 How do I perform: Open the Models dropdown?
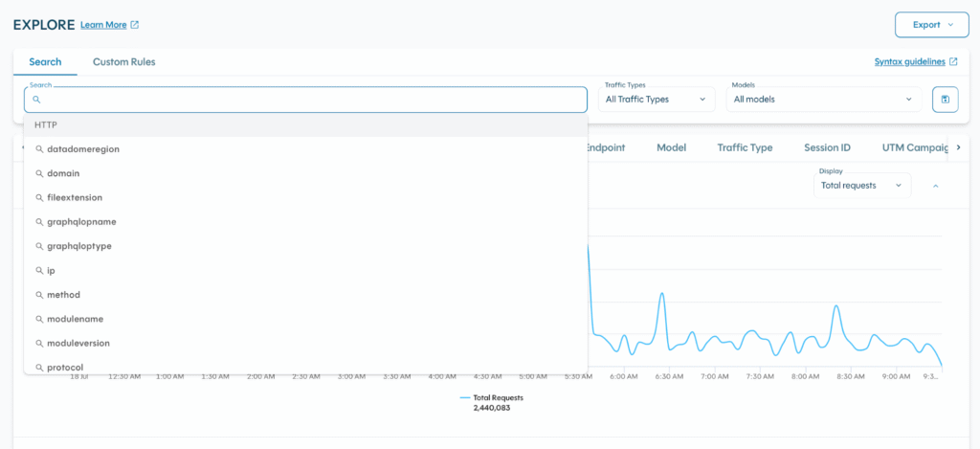click(x=824, y=100)
